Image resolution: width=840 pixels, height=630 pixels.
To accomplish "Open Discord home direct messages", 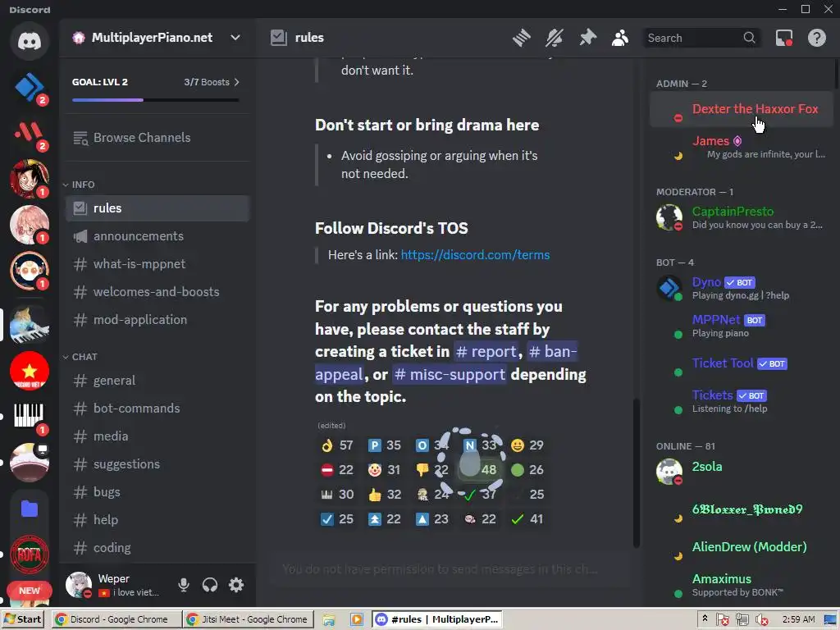I will coord(30,41).
